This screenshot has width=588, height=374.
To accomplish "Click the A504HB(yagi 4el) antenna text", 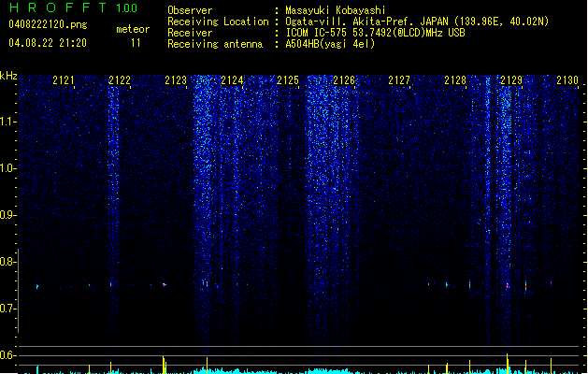I will coord(330,44).
